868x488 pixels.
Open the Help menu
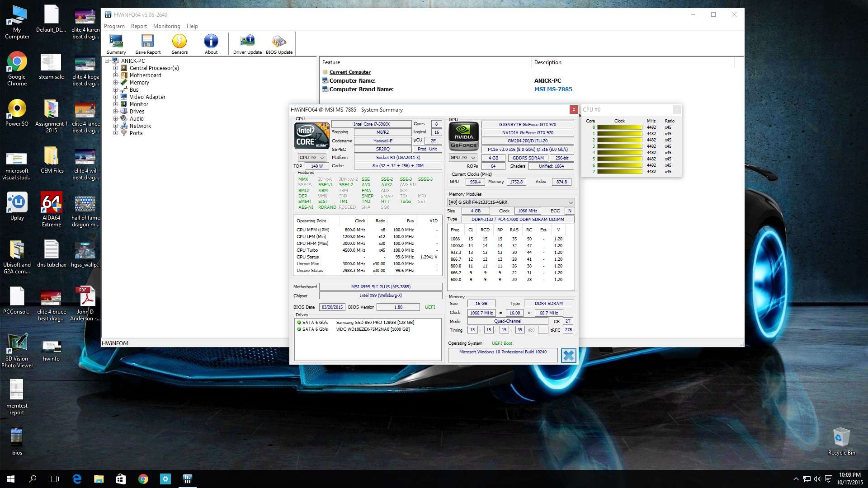tap(192, 26)
